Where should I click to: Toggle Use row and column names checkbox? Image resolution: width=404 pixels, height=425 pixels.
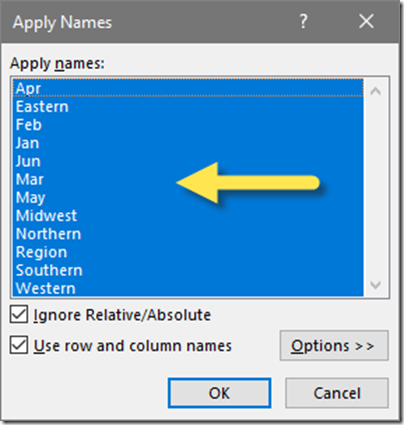tap(19, 345)
